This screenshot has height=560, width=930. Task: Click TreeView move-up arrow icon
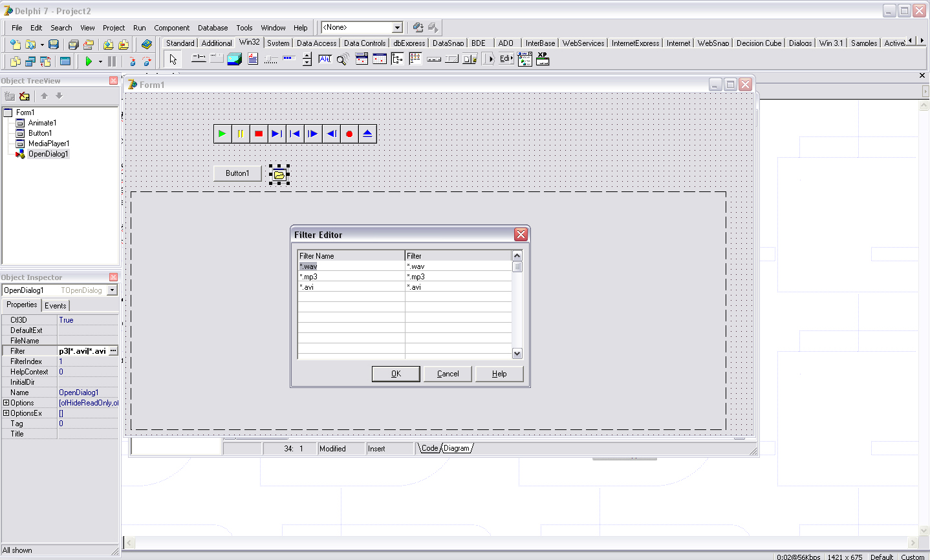44,96
